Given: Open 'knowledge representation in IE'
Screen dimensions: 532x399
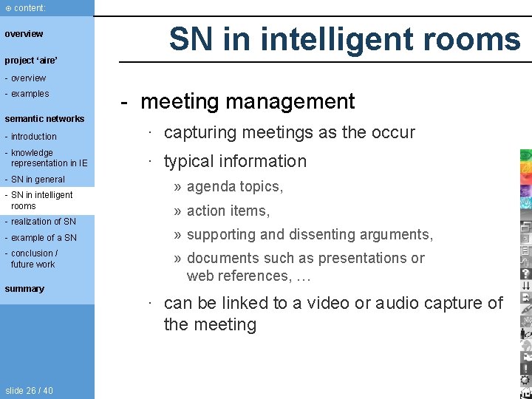Looking at the screenshot, I should (50, 158).
